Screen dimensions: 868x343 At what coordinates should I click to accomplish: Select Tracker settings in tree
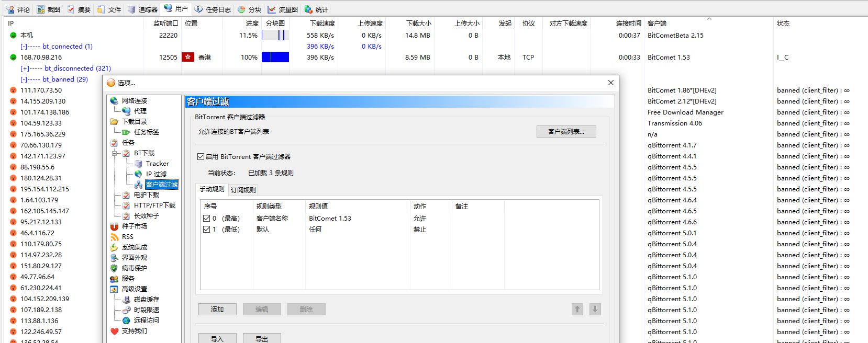158,164
